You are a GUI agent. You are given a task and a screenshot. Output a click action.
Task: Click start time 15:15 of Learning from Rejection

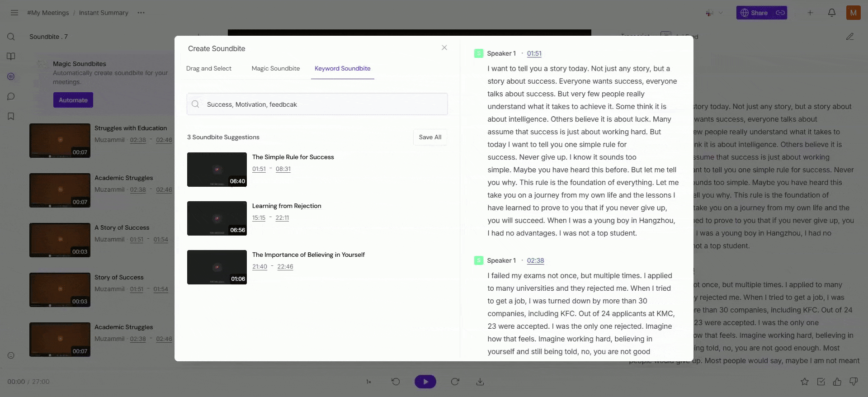click(259, 217)
